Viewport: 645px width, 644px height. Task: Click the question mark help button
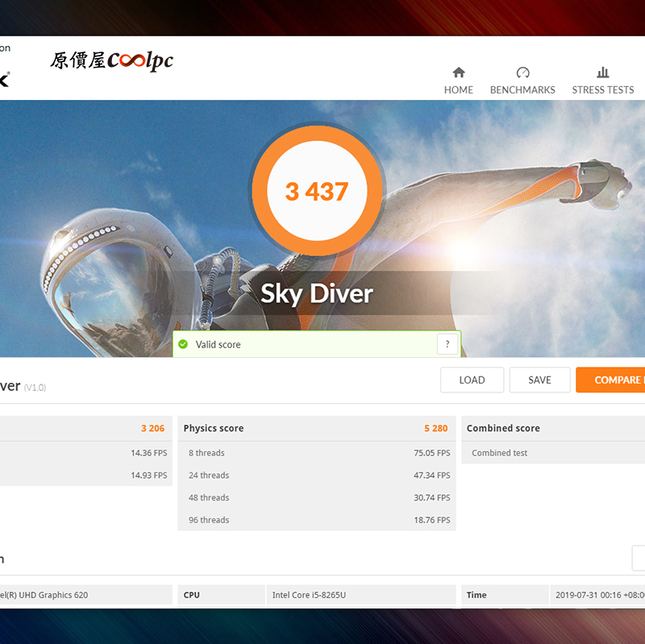click(x=447, y=344)
